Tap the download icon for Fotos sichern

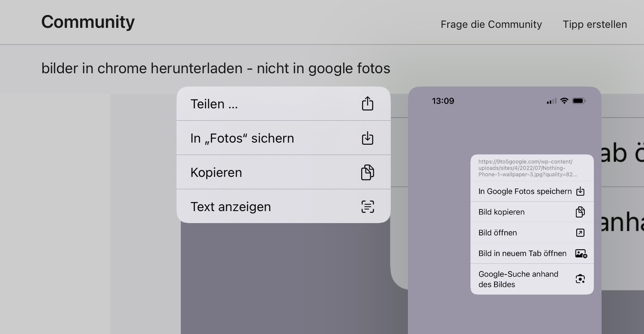pos(367,138)
